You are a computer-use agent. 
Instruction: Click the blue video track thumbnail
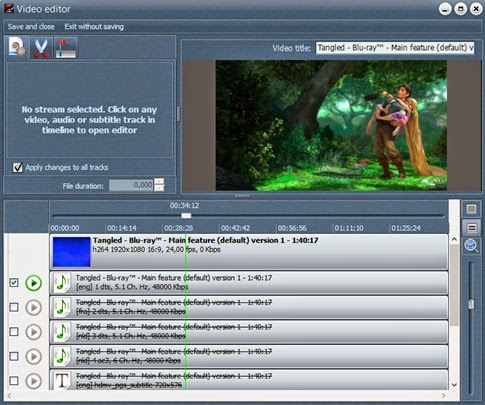click(x=71, y=252)
